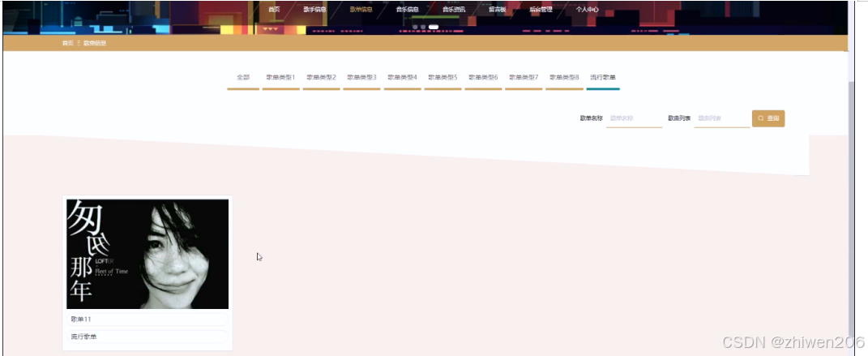
Task: Select the active third carousel indicator
Action: coord(434,27)
